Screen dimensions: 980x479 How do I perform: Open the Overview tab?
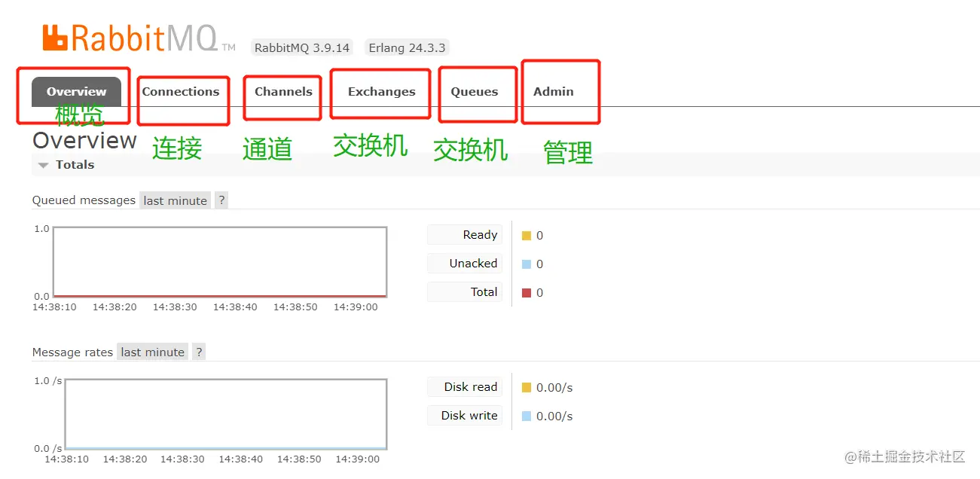point(76,91)
